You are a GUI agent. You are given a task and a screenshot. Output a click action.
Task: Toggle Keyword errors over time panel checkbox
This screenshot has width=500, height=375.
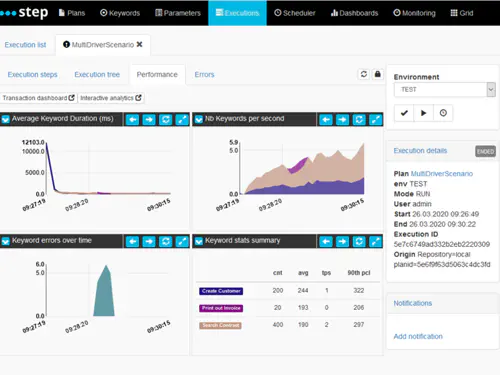tap(6, 241)
